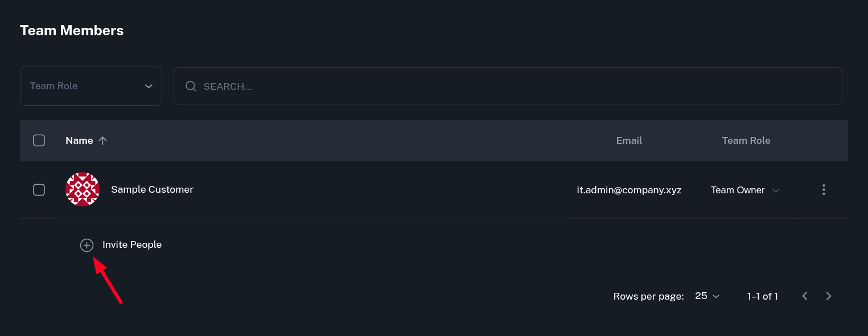Open the three-dot menu for Sample Customer
This screenshot has width=868, height=336.
tap(824, 190)
